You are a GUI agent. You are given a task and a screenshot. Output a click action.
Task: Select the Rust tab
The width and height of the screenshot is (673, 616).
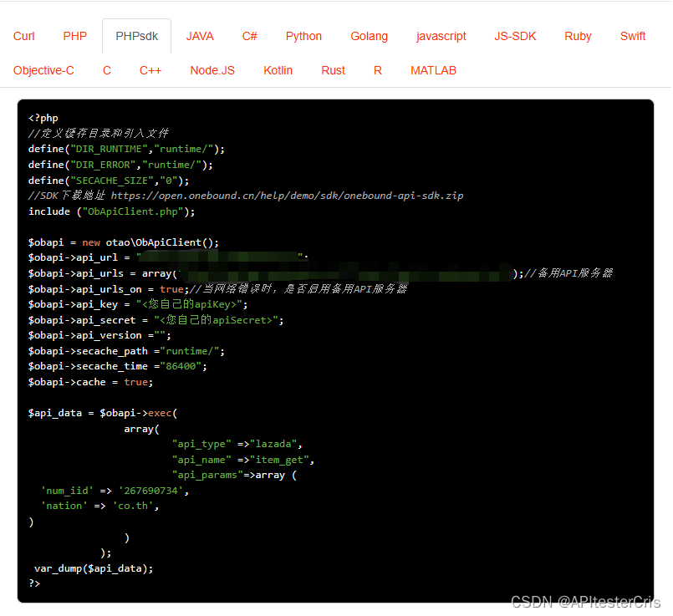pos(333,70)
